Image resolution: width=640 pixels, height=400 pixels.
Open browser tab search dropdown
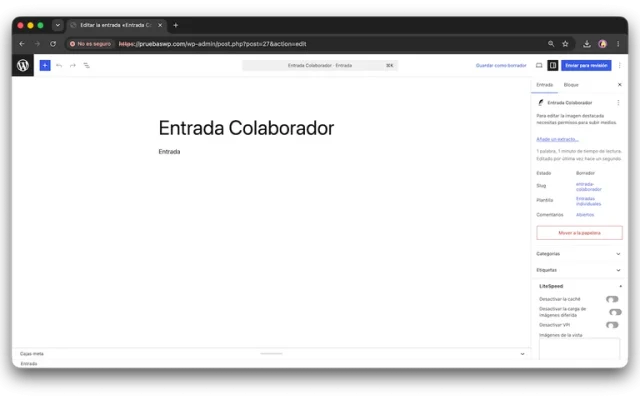(x=58, y=25)
